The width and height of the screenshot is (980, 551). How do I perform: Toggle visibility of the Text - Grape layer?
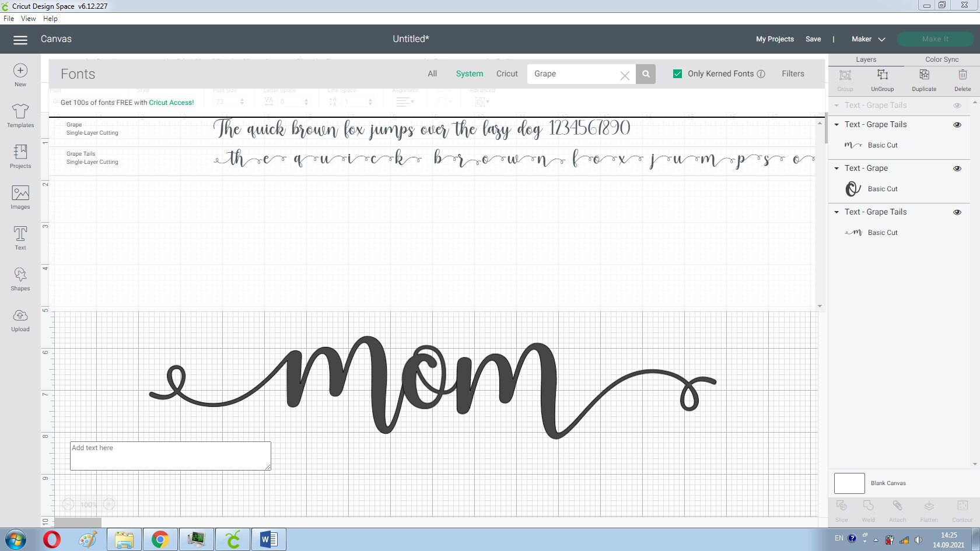click(957, 169)
